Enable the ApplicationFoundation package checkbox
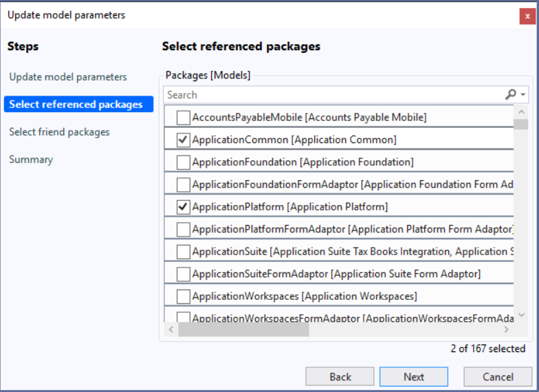This screenshot has width=539, height=392. [x=184, y=162]
